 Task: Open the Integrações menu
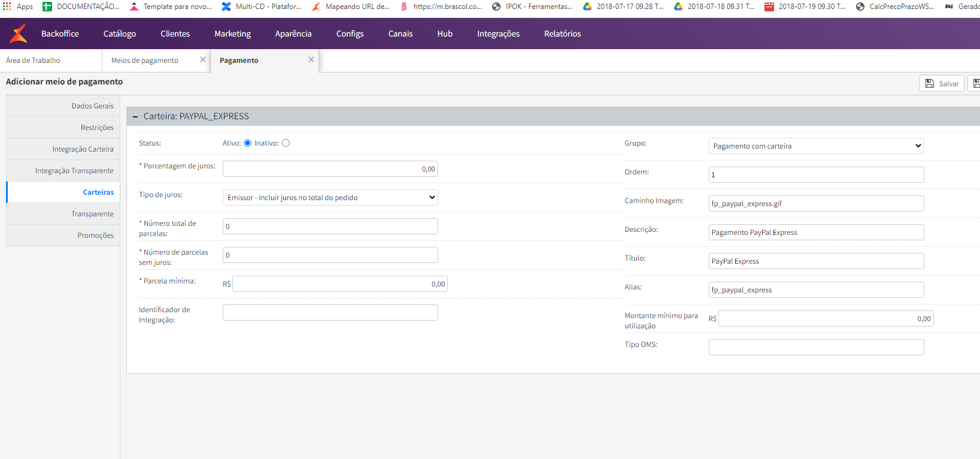tap(498, 34)
